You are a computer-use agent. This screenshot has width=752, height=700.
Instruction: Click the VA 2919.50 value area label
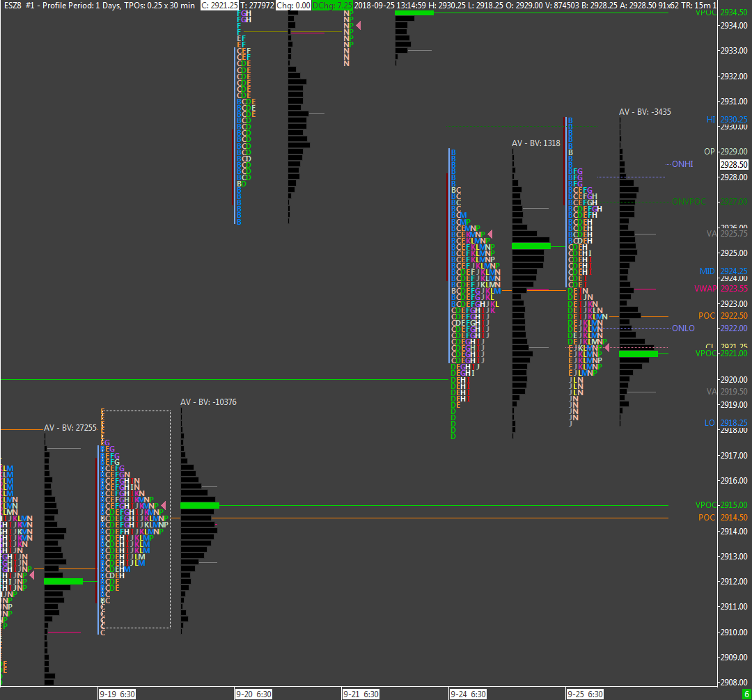tap(727, 392)
